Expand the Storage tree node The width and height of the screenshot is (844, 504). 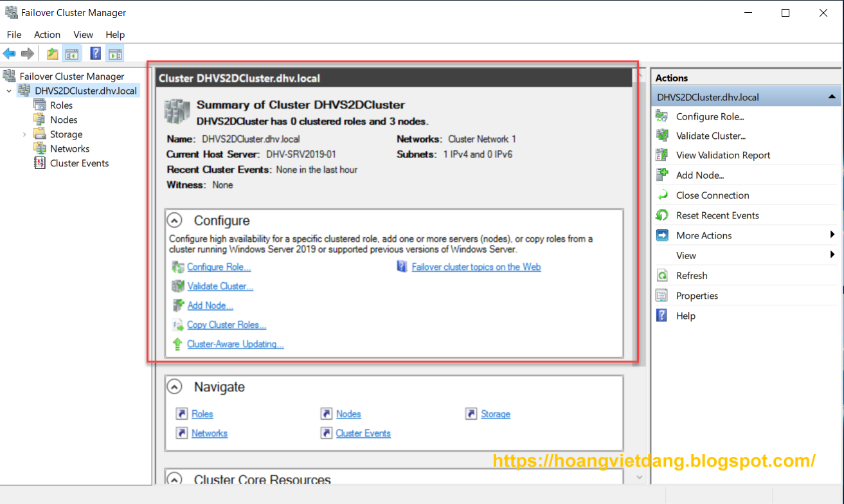[x=24, y=134]
